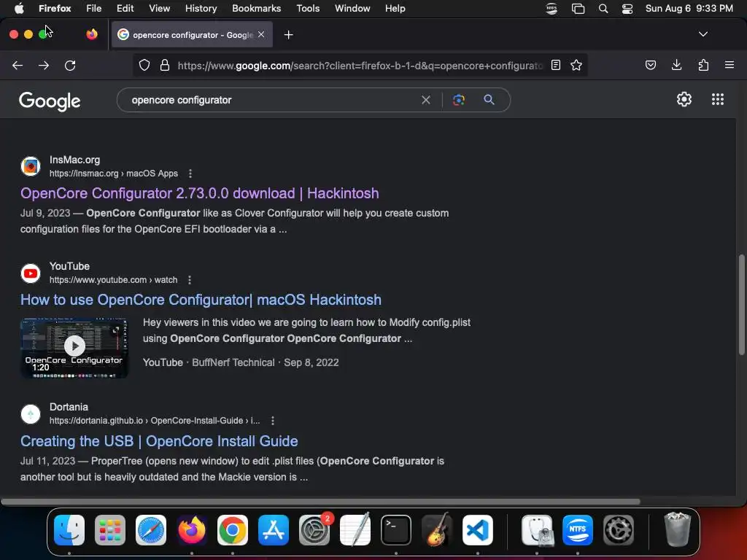Viewport: 747px width, 560px height.
Task: Launch Visual Studio Code from Dock
Action: 477,530
